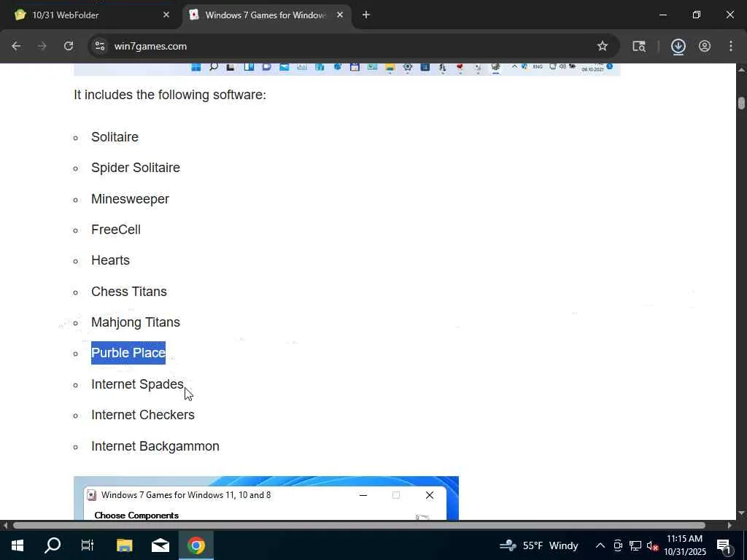The width and height of the screenshot is (747, 560).
Task: Reload the win7games.com page
Action: (69, 46)
